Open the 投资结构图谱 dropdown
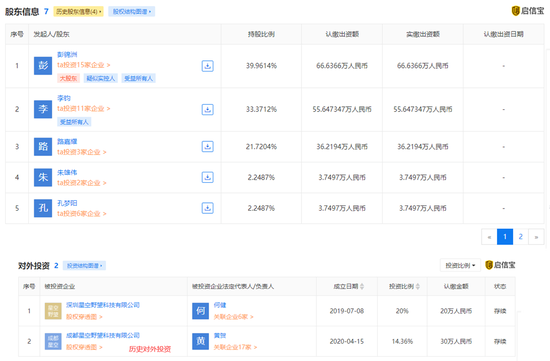 click(x=84, y=266)
